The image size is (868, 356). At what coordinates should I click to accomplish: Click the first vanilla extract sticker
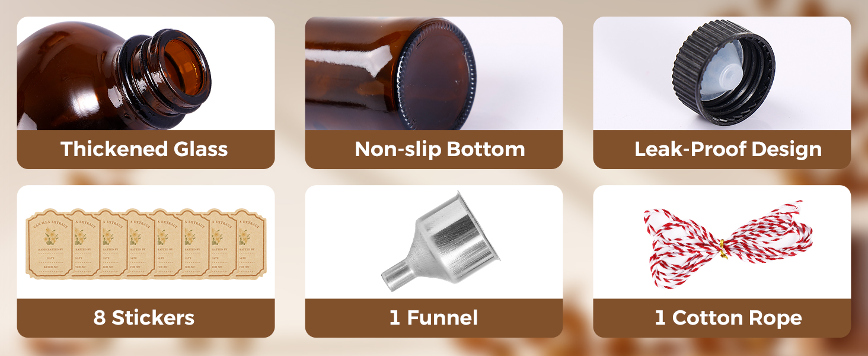49,243
